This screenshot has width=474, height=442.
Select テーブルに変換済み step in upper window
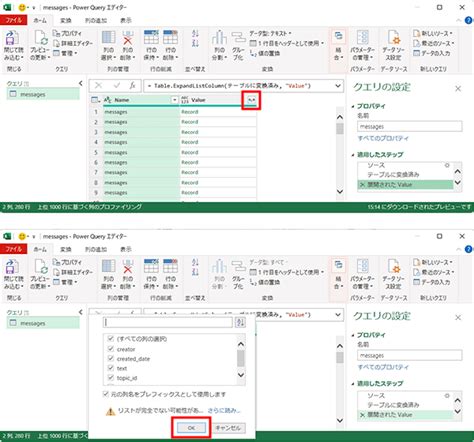coord(393,175)
